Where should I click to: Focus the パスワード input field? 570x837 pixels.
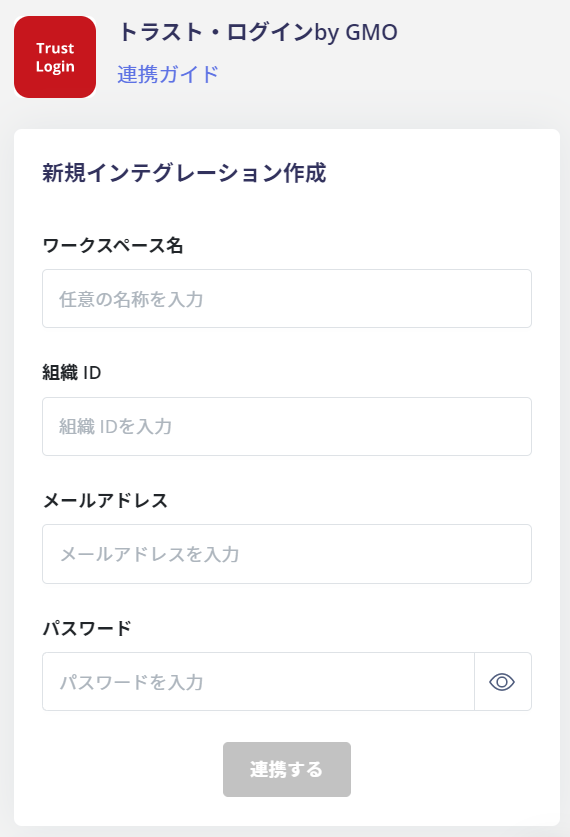click(258, 682)
